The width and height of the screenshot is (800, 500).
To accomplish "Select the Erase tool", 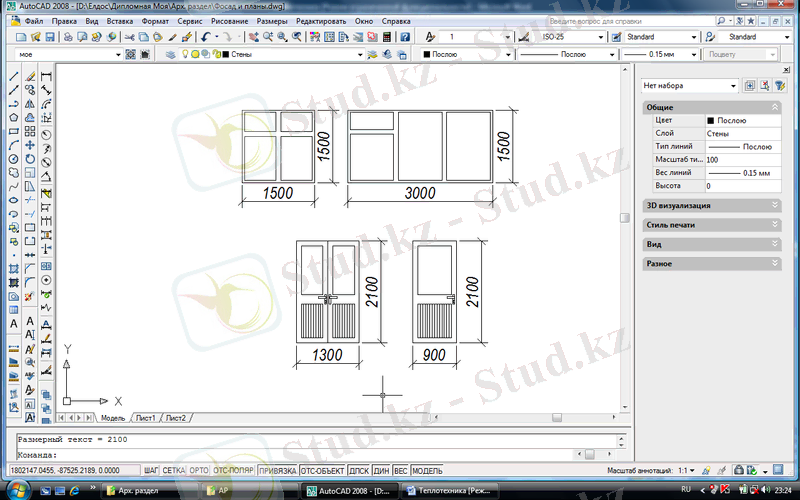I will tap(30, 76).
